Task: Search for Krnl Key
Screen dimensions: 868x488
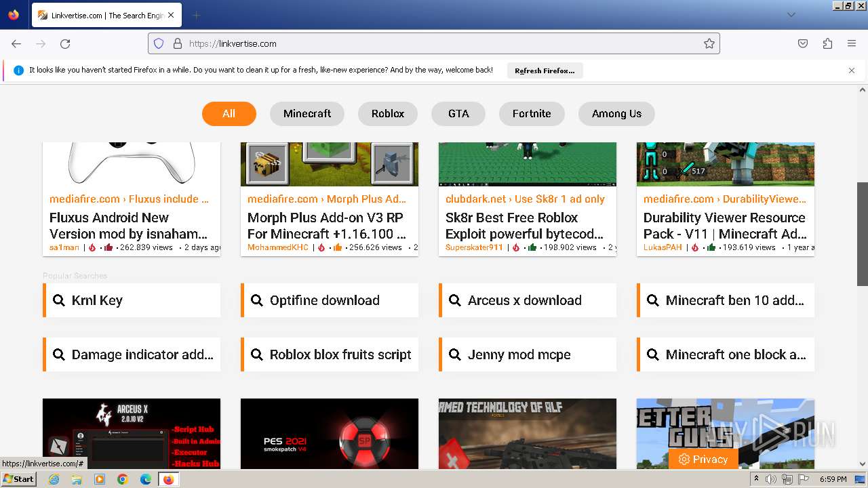Action: coord(132,300)
